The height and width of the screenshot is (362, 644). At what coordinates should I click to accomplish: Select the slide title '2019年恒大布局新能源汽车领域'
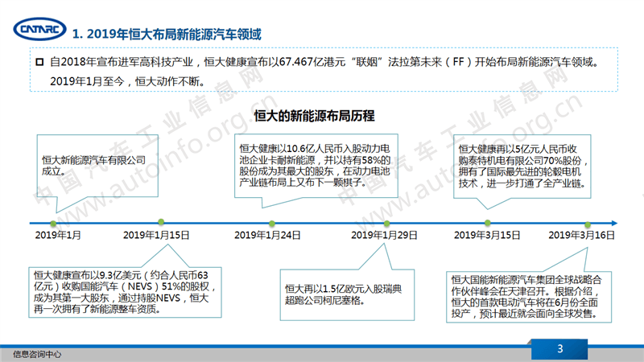[174, 34]
